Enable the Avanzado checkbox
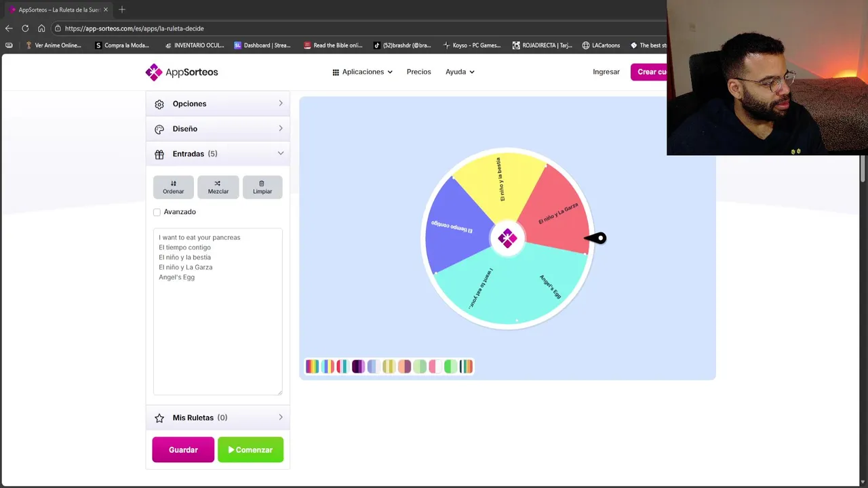This screenshot has height=488, width=868. click(157, 212)
